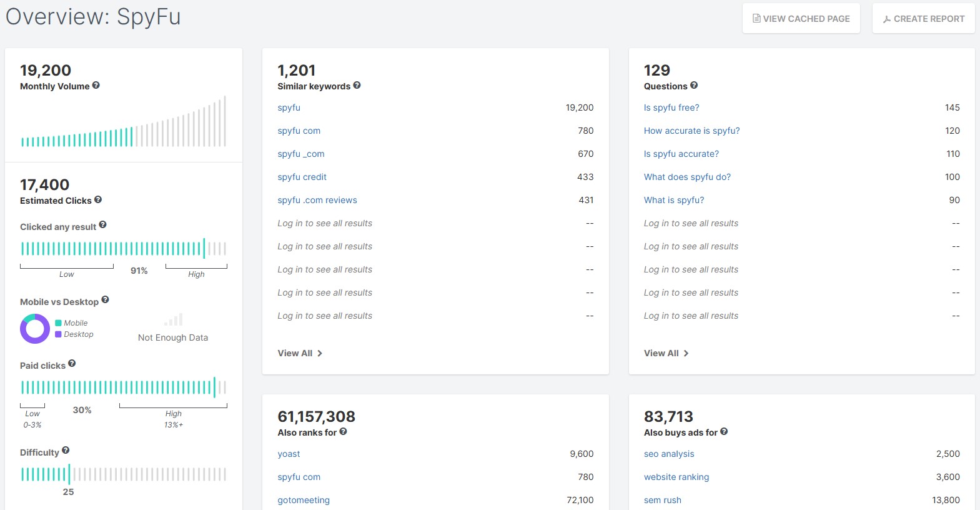Click the 83,713 Also buys ads count
This screenshot has width=980, height=510.
668,416
